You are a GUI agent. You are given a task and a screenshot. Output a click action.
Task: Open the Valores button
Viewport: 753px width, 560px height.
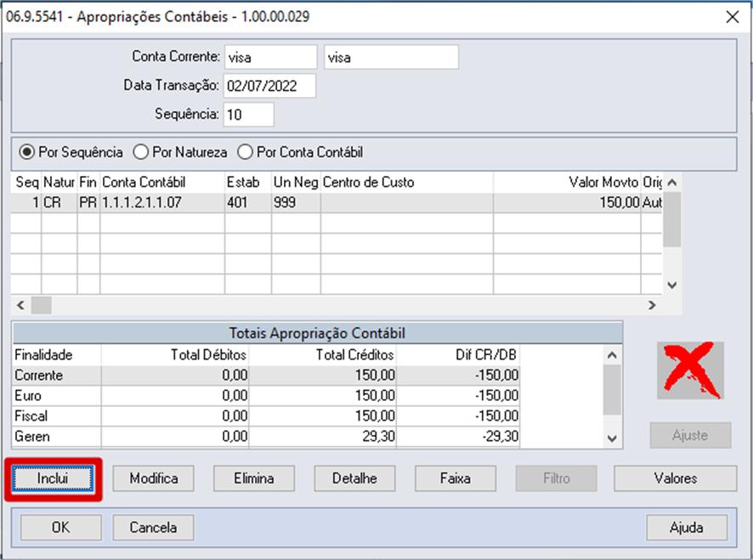click(675, 478)
